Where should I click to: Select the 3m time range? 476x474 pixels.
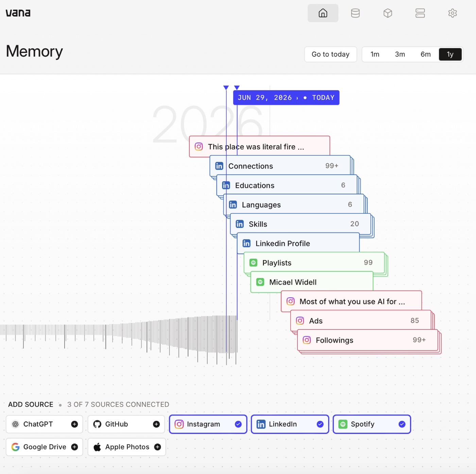(400, 54)
